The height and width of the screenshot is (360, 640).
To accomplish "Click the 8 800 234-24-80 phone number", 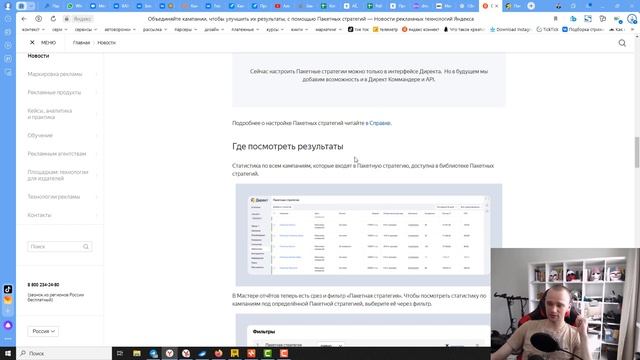I will tap(43, 284).
